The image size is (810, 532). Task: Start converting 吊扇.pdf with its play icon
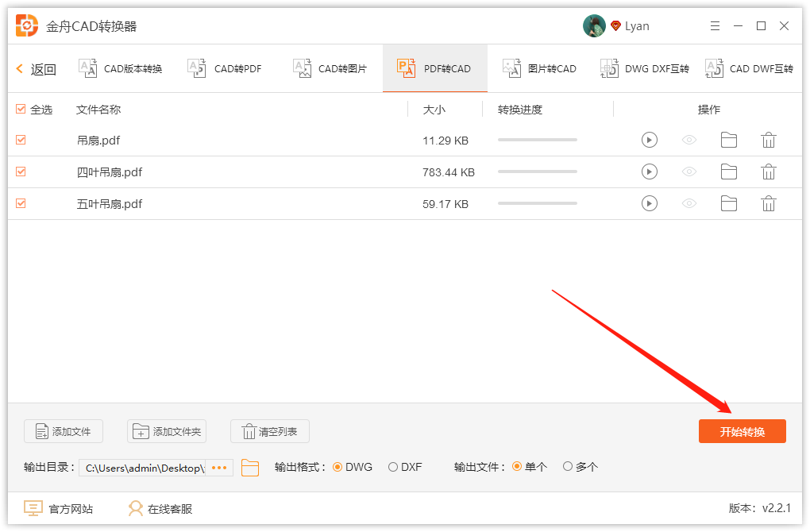(x=650, y=140)
